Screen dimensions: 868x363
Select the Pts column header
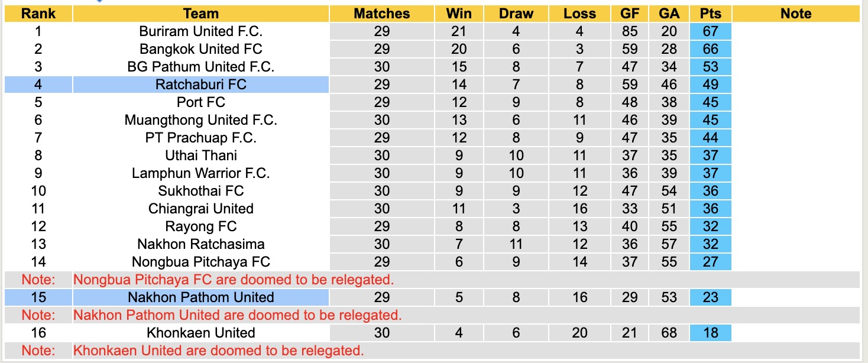click(710, 14)
